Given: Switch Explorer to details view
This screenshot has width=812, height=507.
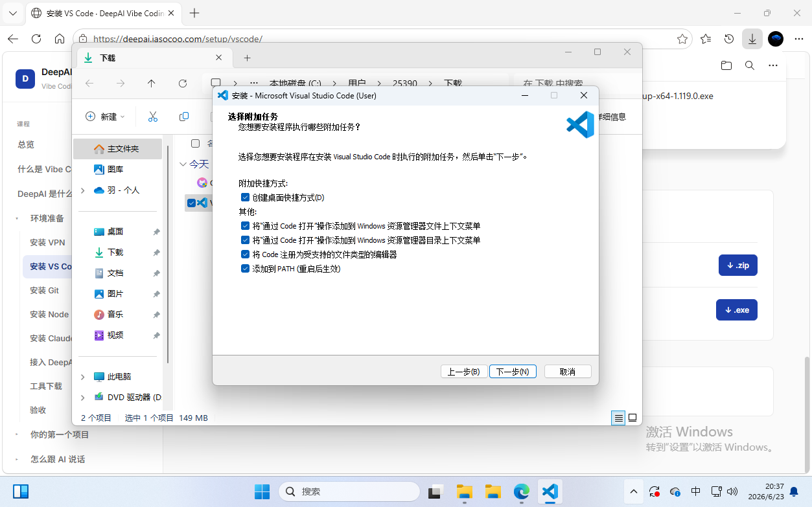Looking at the screenshot, I should click(x=619, y=418).
